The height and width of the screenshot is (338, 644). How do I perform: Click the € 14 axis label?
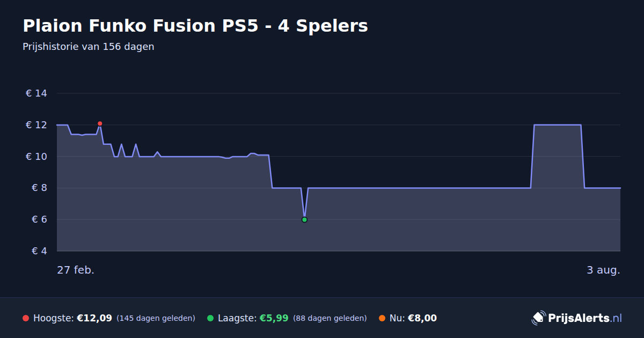click(x=36, y=93)
